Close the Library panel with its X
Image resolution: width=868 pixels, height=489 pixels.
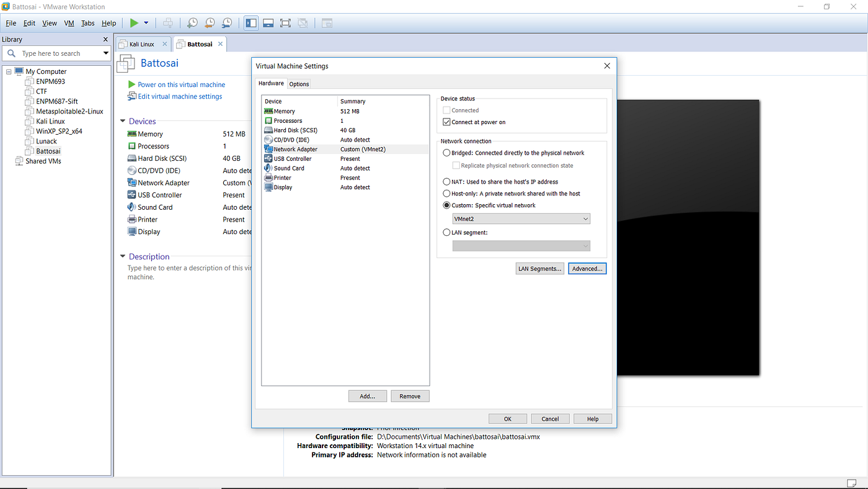click(x=105, y=40)
